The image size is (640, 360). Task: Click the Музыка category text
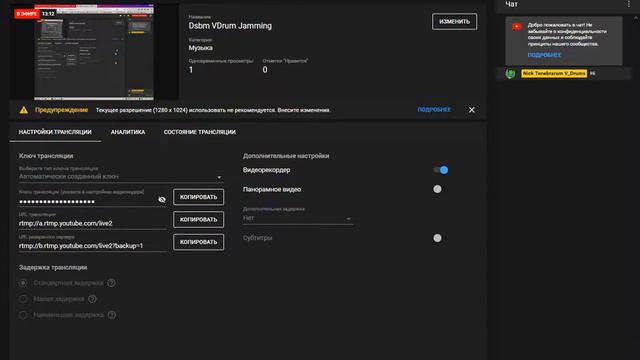(200, 48)
